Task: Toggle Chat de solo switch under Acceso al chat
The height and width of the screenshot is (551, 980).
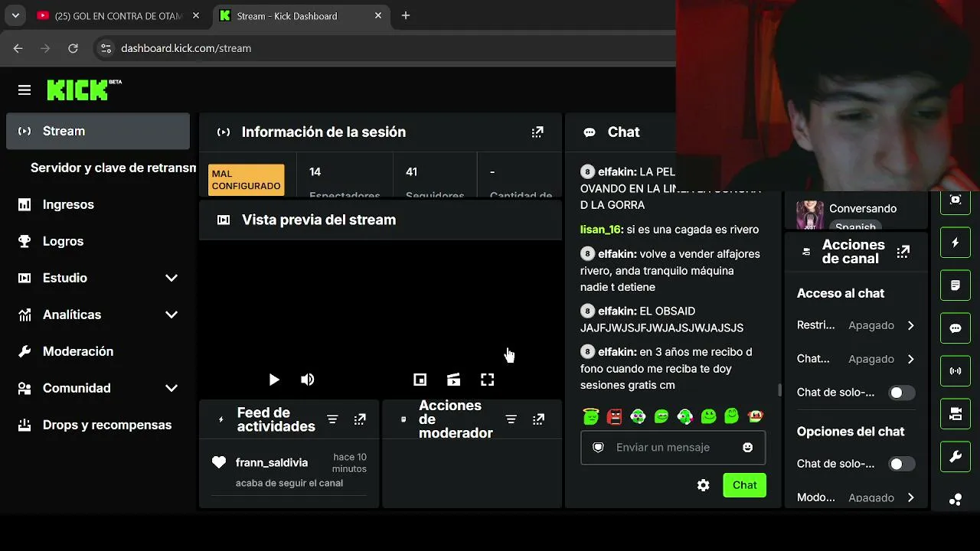Action: tap(901, 393)
